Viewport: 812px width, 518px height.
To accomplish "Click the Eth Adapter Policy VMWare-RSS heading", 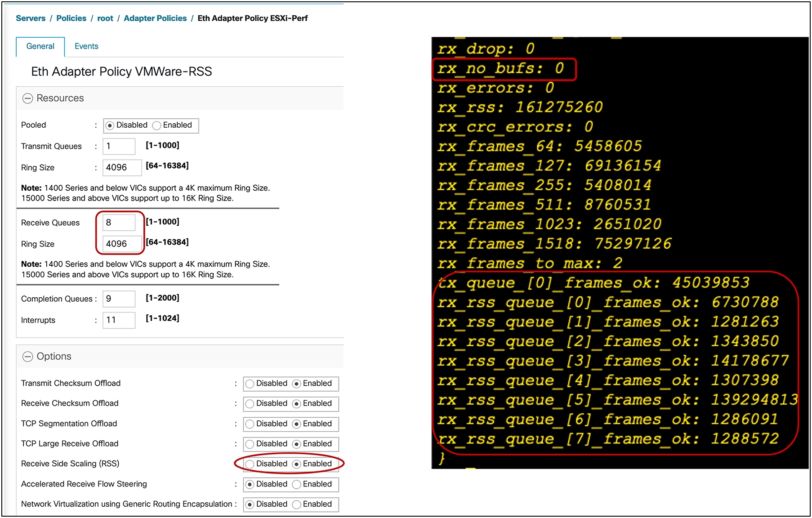I will point(121,71).
